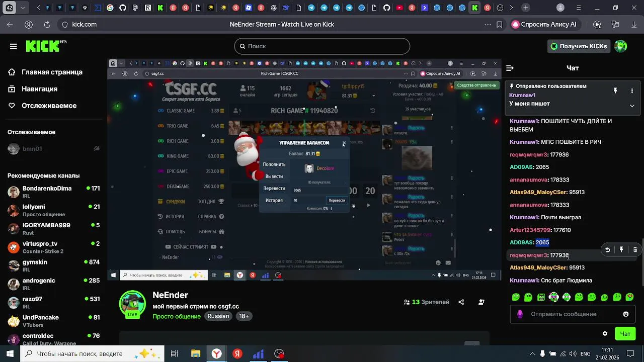Open chat settings gear
644x362 pixels.
click(605, 334)
